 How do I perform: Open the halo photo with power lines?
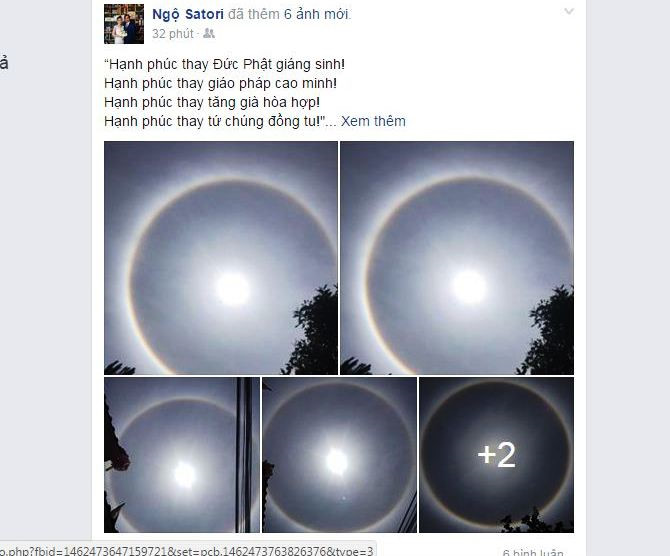pyautogui.click(x=182, y=455)
